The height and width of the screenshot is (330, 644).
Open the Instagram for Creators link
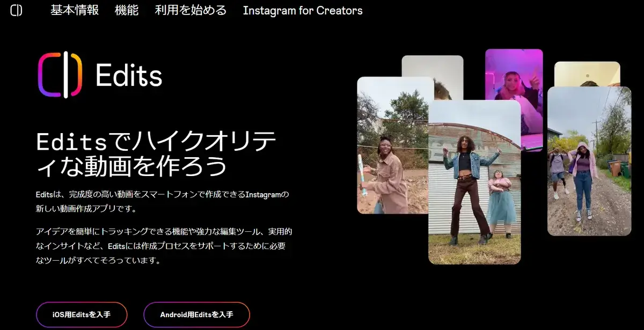(x=303, y=10)
